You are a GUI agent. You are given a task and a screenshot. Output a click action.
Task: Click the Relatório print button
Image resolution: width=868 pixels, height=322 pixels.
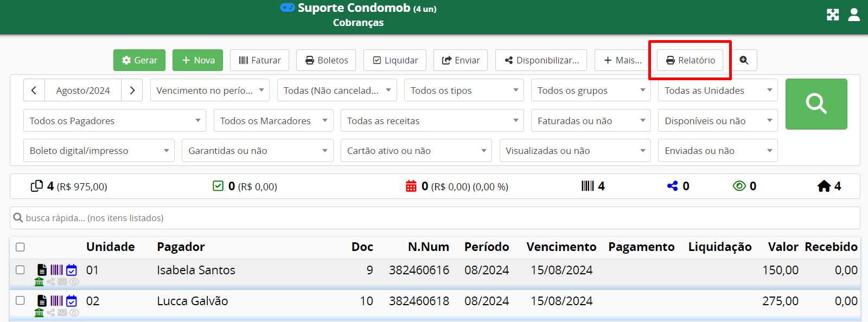pos(691,60)
